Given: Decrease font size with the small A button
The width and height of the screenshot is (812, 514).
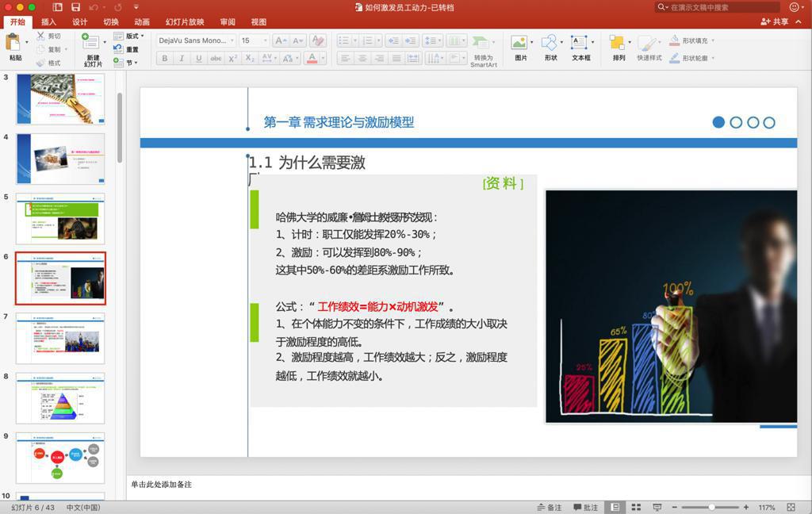Looking at the screenshot, I should click(x=298, y=40).
